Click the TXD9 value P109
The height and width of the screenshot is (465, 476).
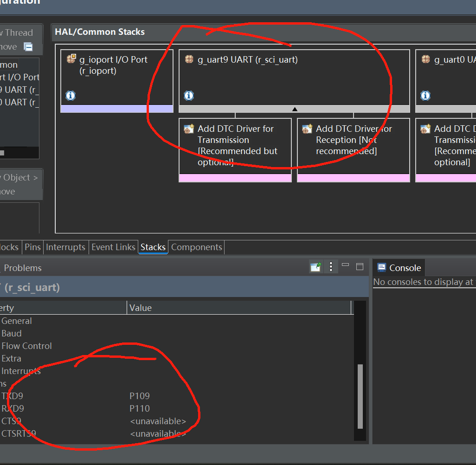tap(140, 396)
